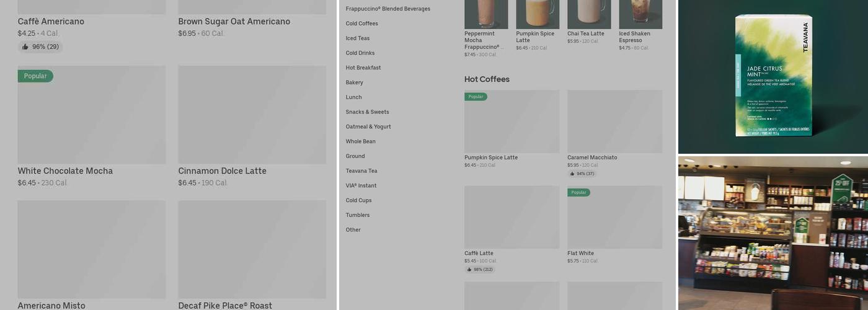This screenshot has width=868, height=310.
Task: Click the Popular badge on the Flat White image
Action: (578, 193)
